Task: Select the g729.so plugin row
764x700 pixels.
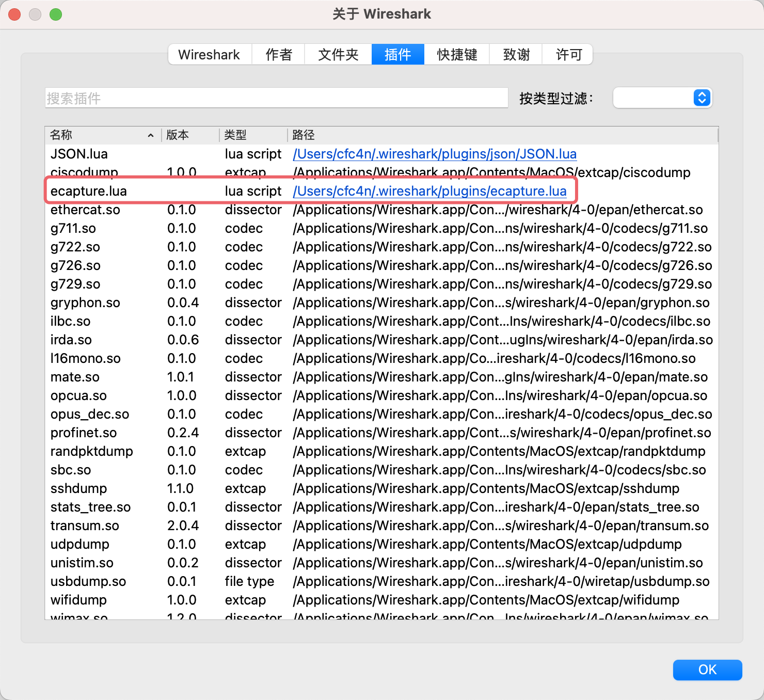Action: pos(381,284)
